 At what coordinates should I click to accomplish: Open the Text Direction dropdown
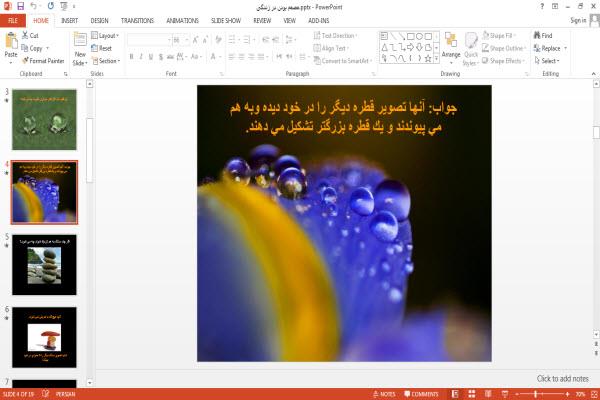click(x=336, y=36)
